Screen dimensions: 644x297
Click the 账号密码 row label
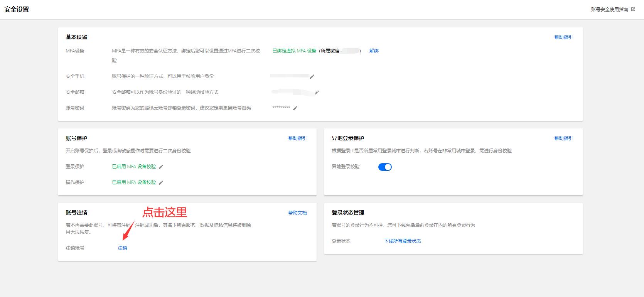[75, 108]
